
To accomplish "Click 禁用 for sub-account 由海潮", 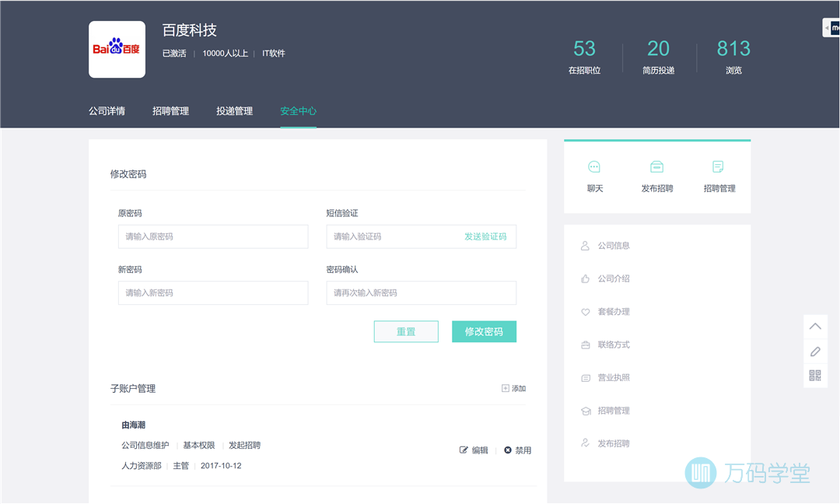I will coord(523,450).
